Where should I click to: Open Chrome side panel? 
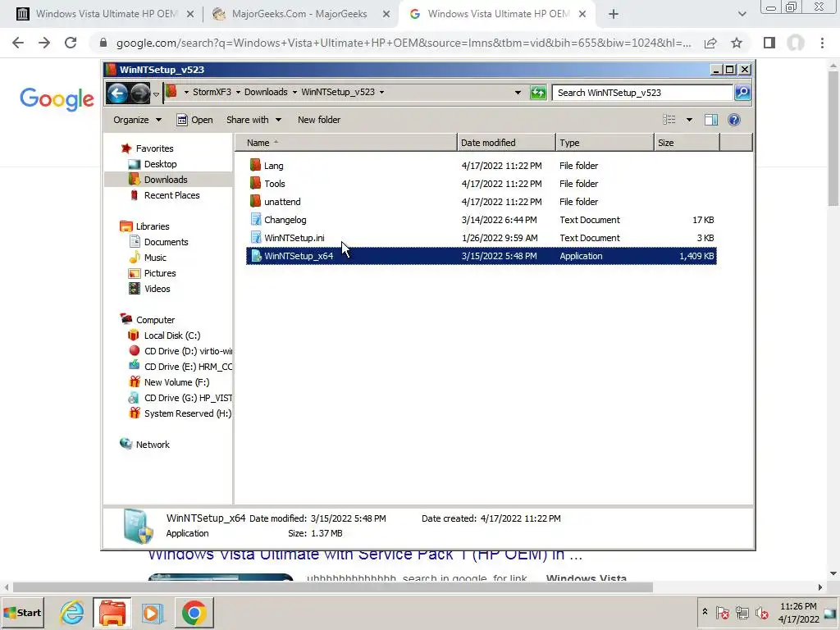pos(769,43)
